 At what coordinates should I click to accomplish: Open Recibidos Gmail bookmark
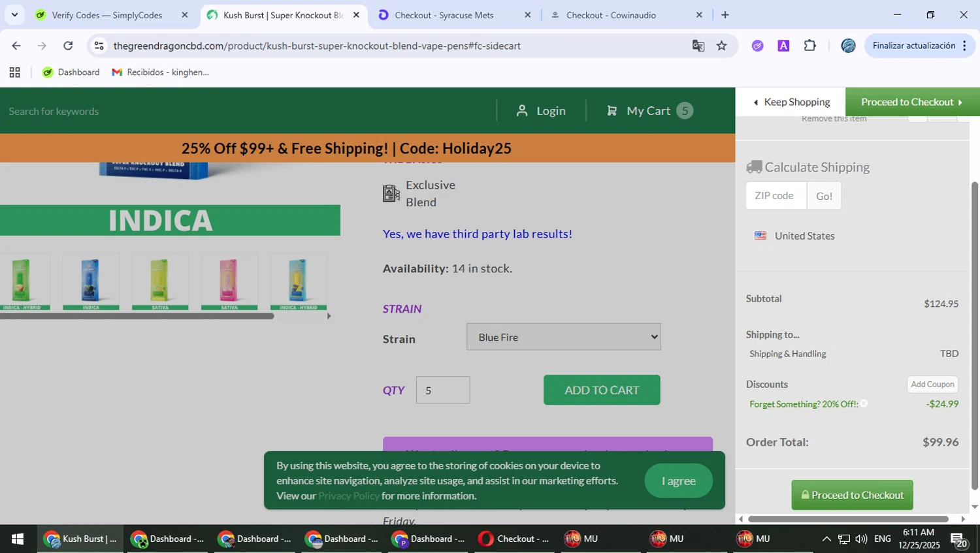pyautogui.click(x=161, y=72)
